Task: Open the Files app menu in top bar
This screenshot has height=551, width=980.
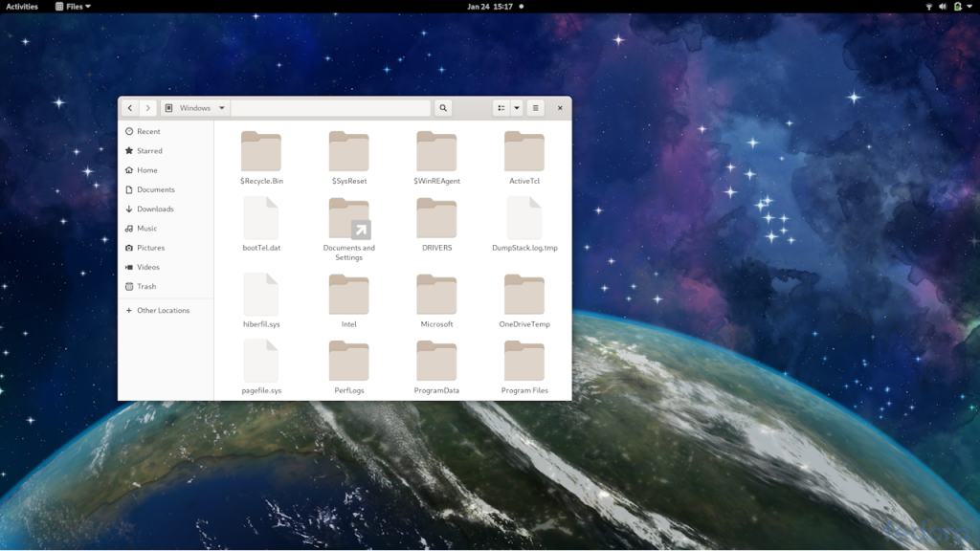Action: 73,7
